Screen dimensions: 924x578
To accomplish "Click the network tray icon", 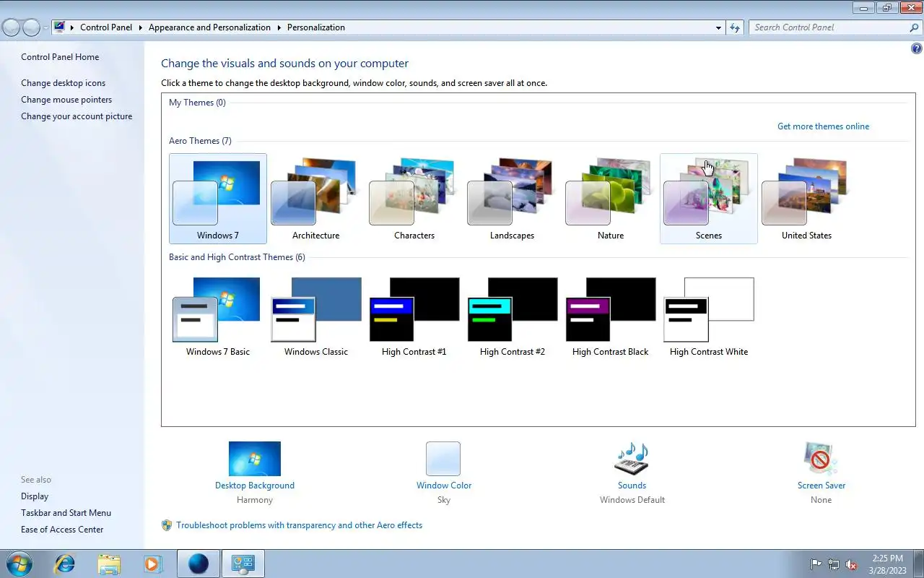I will [x=834, y=564].
